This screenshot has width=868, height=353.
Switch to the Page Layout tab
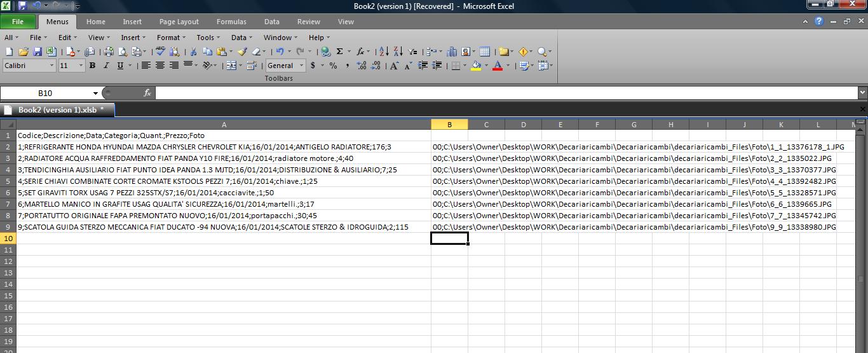coord(179,22)
